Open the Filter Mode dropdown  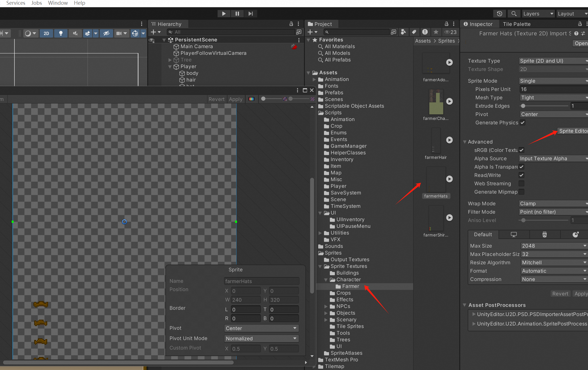(553, 212)
